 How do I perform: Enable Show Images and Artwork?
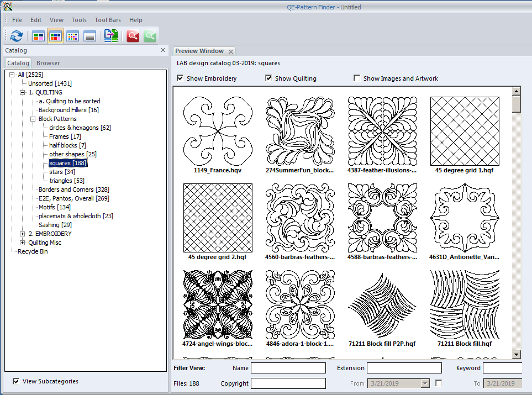(357, 78)
